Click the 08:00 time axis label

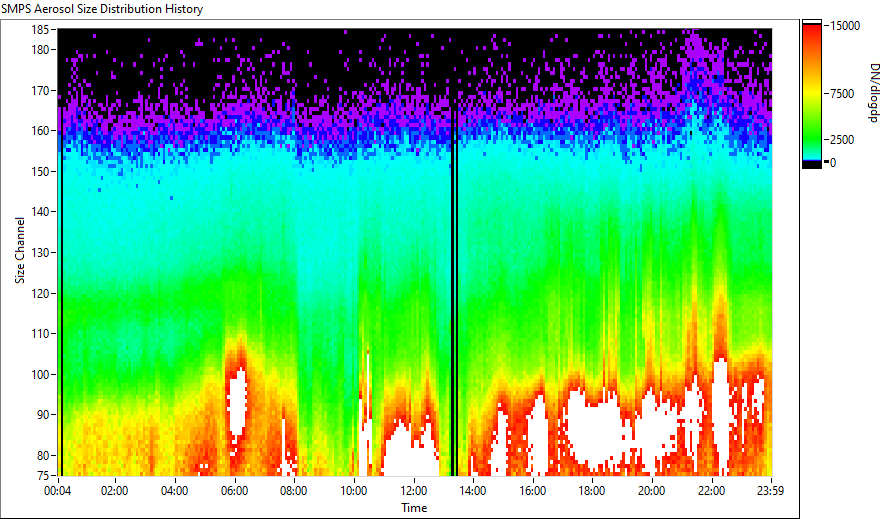coord(294,491)
